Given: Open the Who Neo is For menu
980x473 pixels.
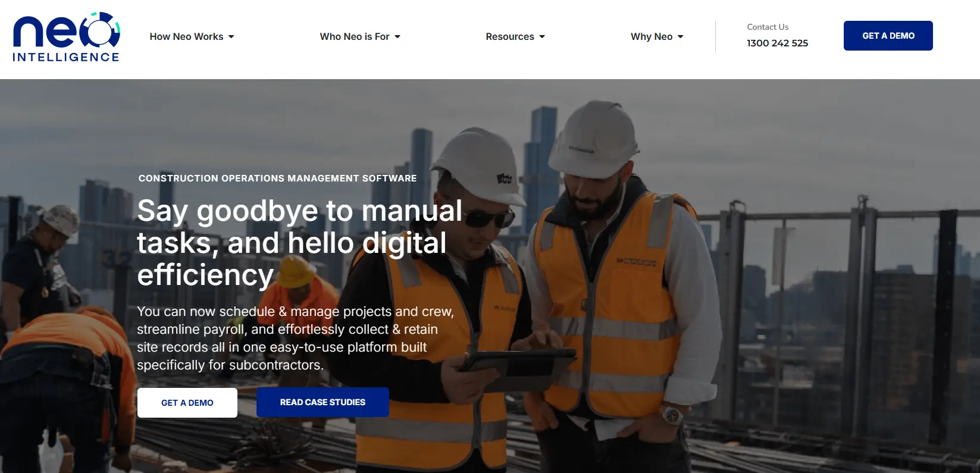Looking at the screenshot, I should click(x=354, y=37).
